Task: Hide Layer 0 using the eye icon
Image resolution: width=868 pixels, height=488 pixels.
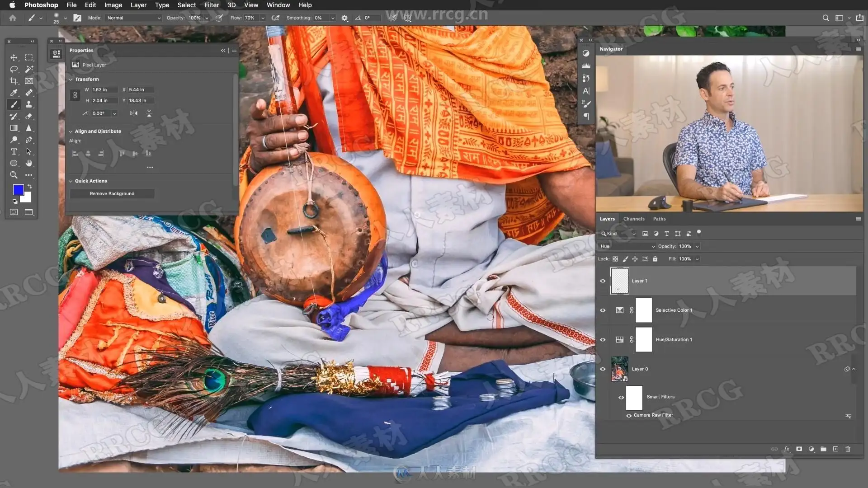Action: point(603,369)
